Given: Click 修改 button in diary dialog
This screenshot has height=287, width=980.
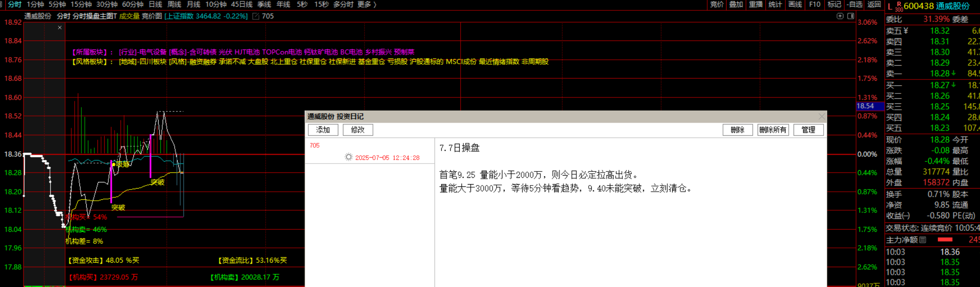Looking at the screenshot, I should pyautogui.click(x=358, y=130).
